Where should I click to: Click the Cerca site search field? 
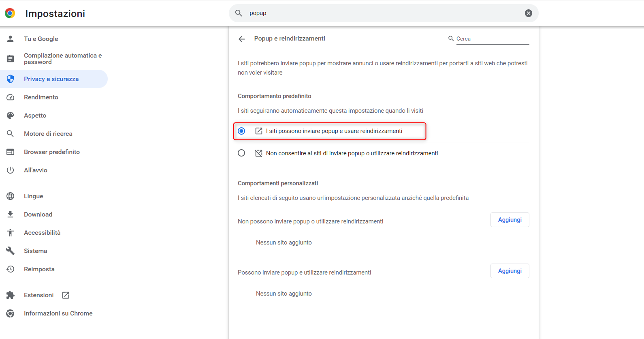point(492,39)
